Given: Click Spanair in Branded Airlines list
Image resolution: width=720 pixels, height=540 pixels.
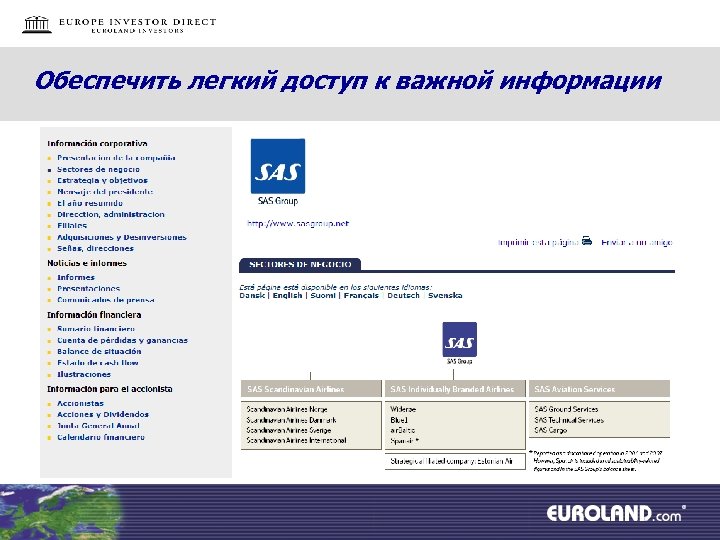Looking at the screenshot, I should (x=404, y=441).
